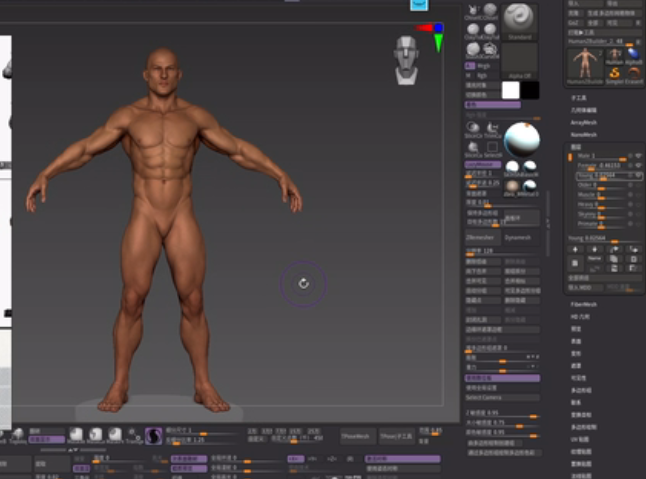Image resolution: width=646 pixels, height=479 pixels.
Task: Select the Human tool icon
Action: pyautogui.click(x=614, y=56)
